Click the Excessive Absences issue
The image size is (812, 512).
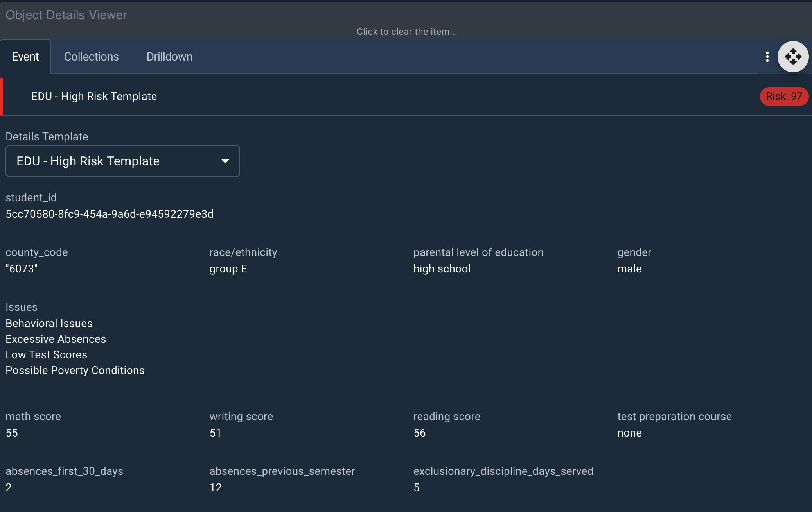click(x=56, y=339)
